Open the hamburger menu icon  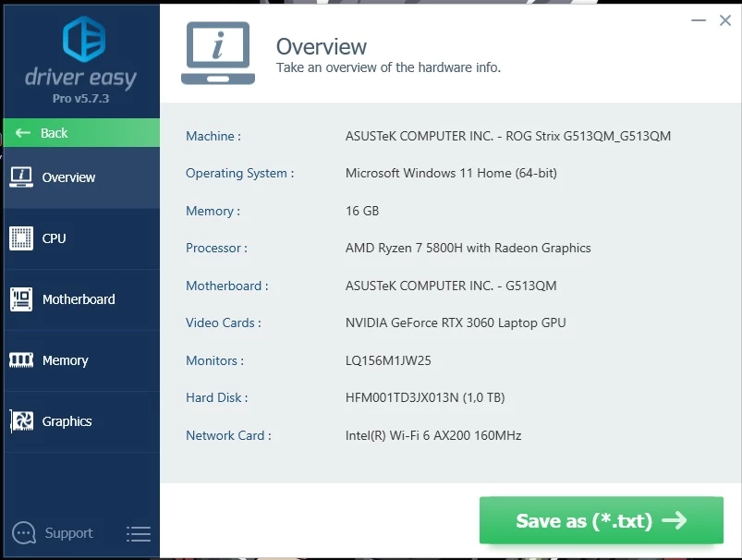coord(139,534)
